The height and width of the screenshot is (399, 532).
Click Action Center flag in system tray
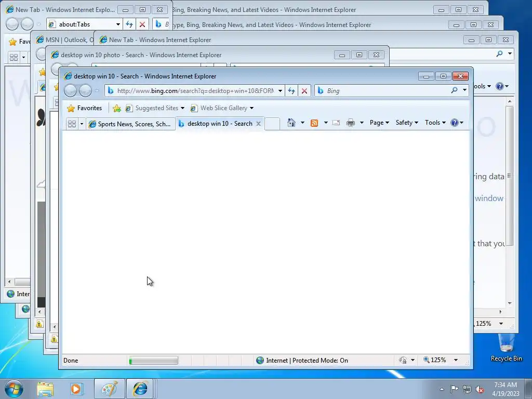click(454, 389)
